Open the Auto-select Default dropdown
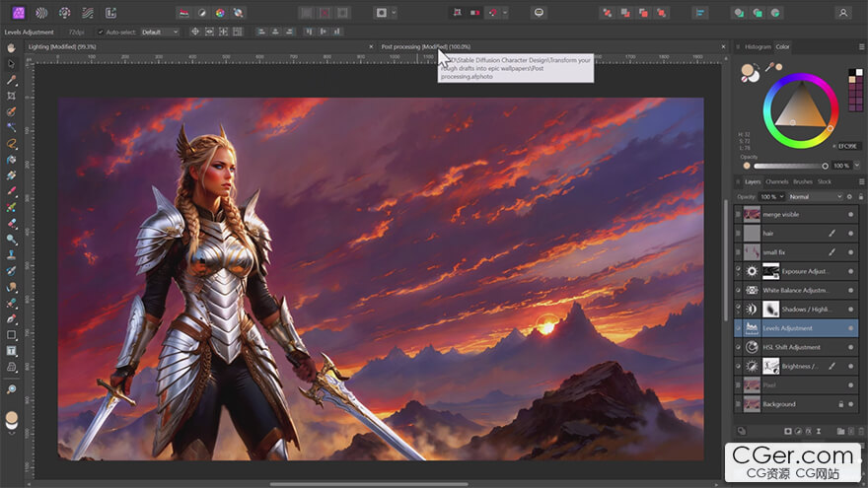The height and width of the screenshot is (488, 868). click(160, 33)
